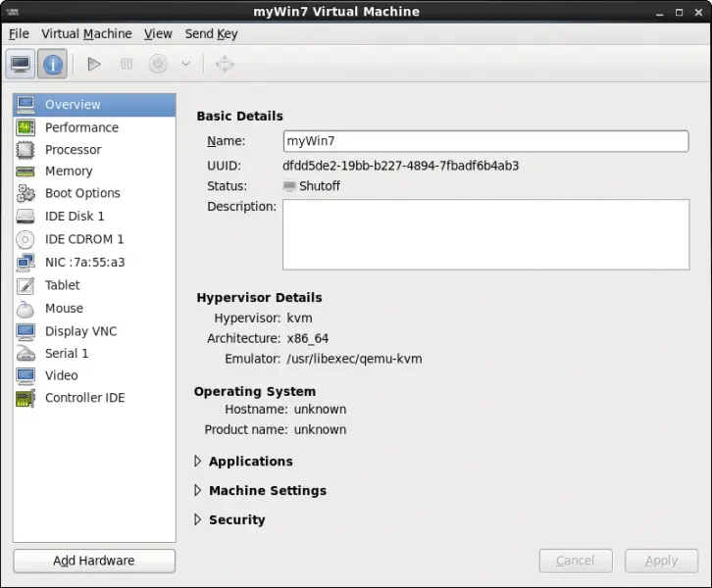
Task: Open the shutdown options dropdown arrow
Action: click(185, 65)
